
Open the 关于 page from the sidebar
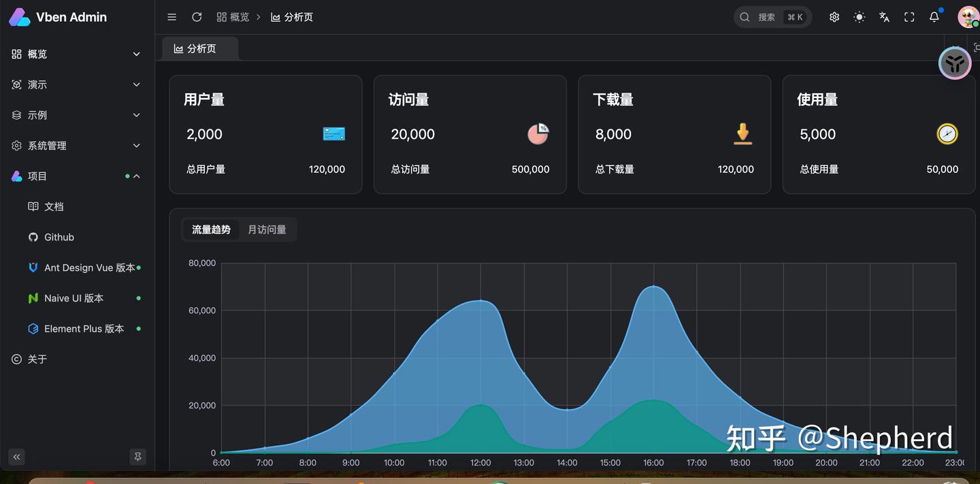coord(37,359)
